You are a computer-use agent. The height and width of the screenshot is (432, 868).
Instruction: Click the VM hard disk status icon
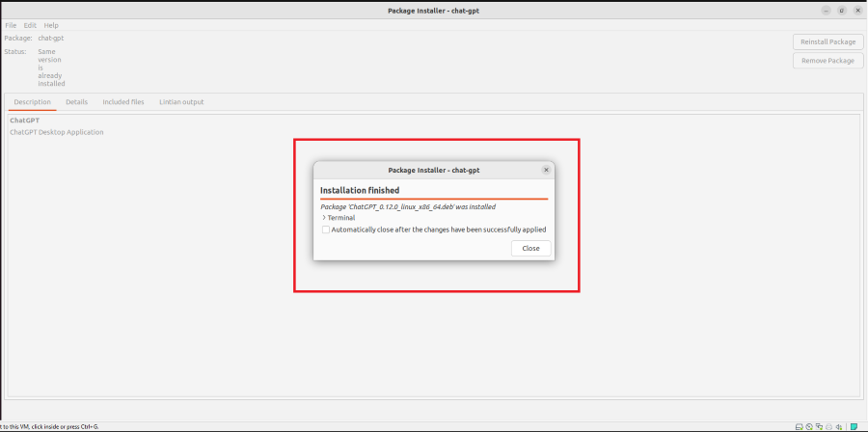point(800,426)
